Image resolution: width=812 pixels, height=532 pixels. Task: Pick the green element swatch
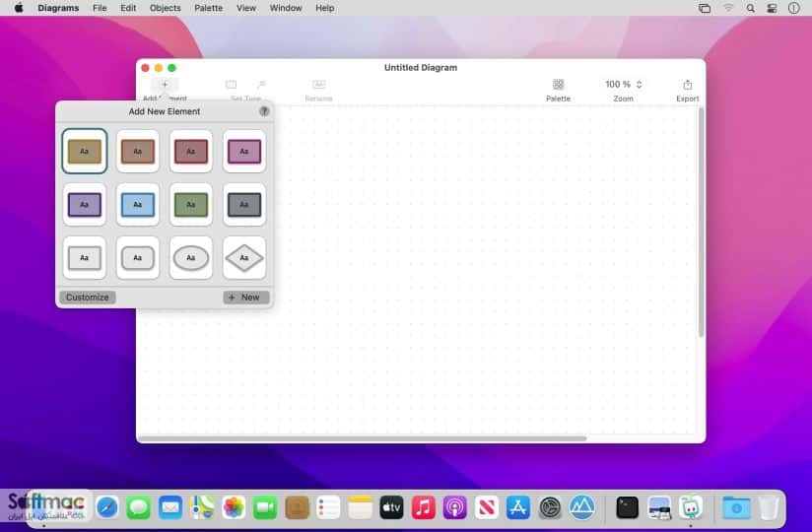click(x=191, y=204)
